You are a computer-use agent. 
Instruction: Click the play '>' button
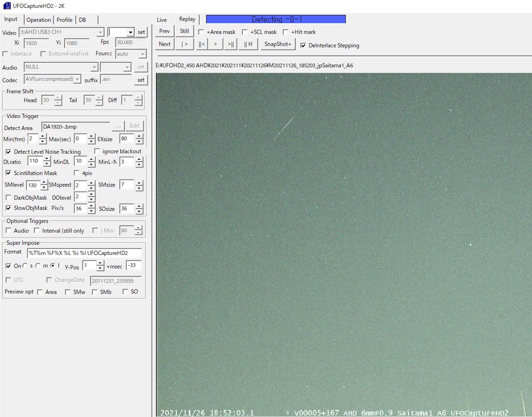tap(215, 44)
